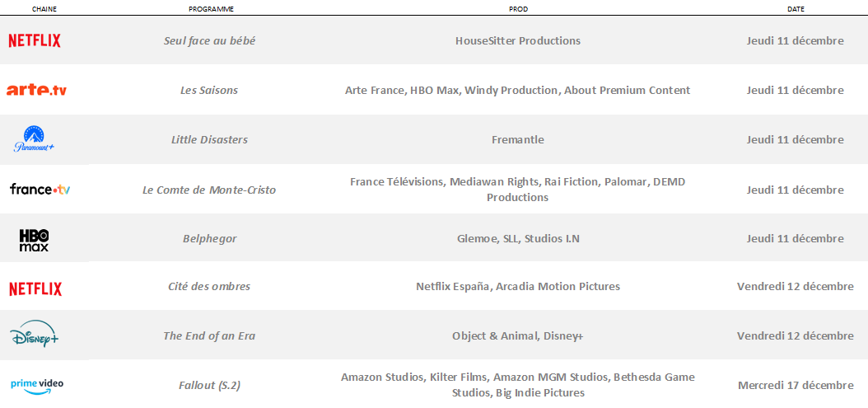Open the HBO Max logo

coord(34,240)
